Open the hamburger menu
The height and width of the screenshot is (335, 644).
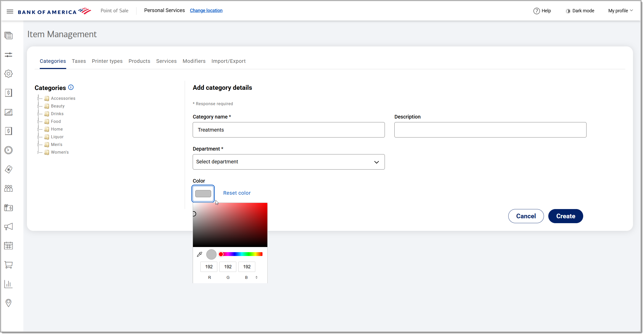(10, 11)
